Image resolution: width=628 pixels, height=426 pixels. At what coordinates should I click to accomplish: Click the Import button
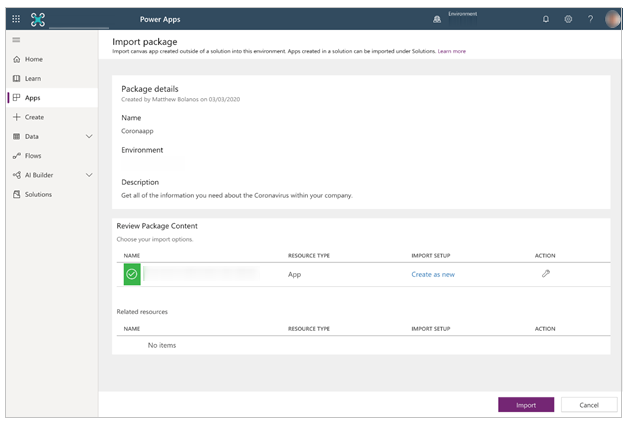(526, 405)
